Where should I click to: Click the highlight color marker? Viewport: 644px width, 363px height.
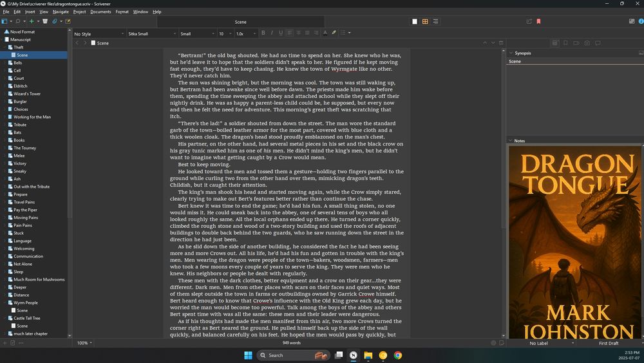pyautogui.click(x=334, y=33)
